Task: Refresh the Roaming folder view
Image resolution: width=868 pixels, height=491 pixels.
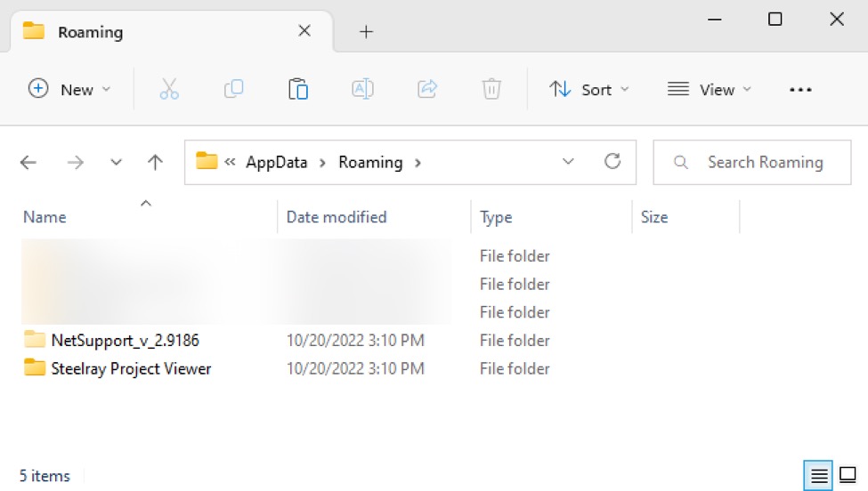Action: [612, 162]
